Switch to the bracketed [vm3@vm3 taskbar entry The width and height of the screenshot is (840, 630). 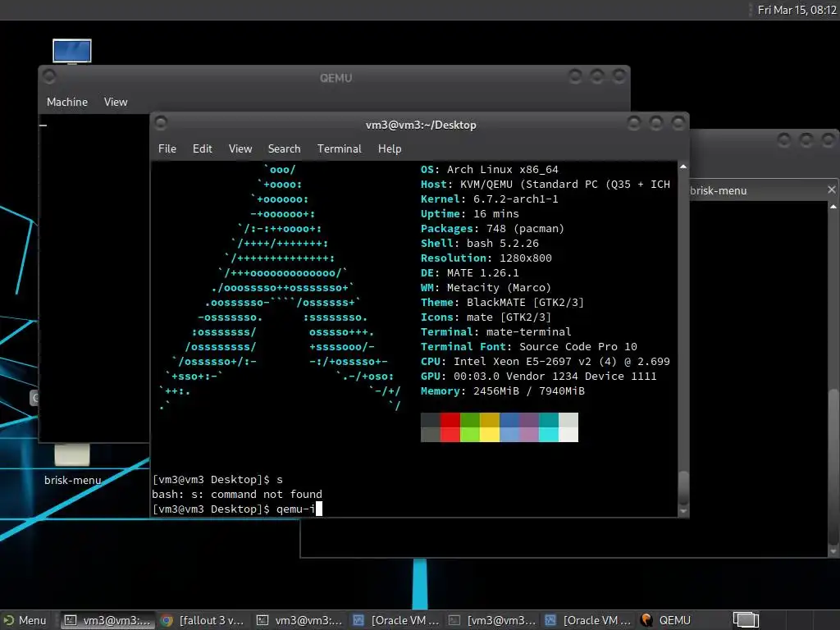point(492,620)
